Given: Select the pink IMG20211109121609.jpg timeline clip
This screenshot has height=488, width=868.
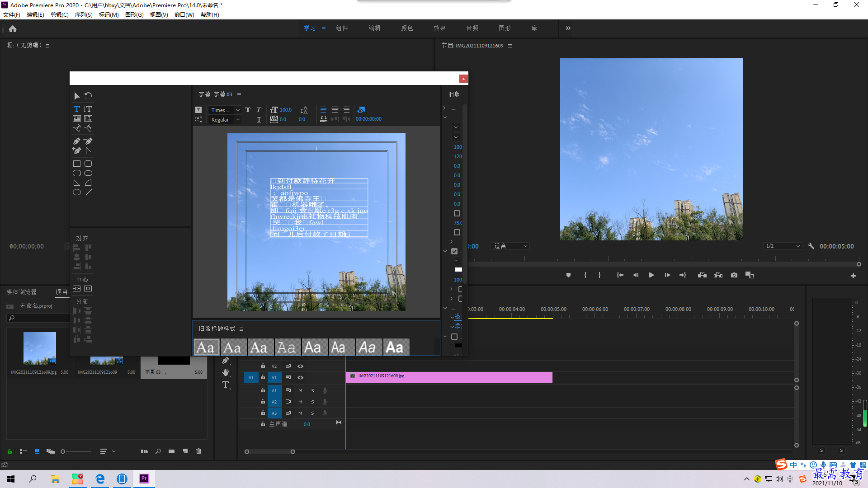Looking at the screenshot, I should pos(449,377).
